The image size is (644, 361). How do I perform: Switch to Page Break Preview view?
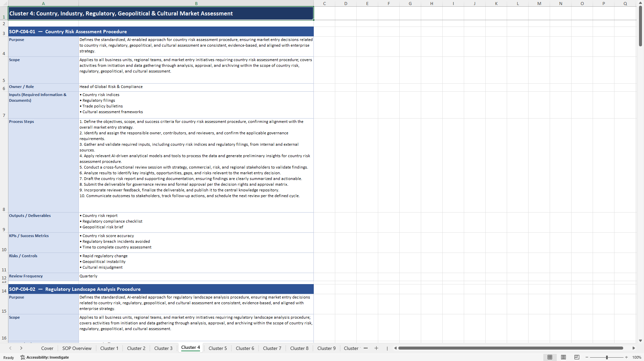click(577, 357)
